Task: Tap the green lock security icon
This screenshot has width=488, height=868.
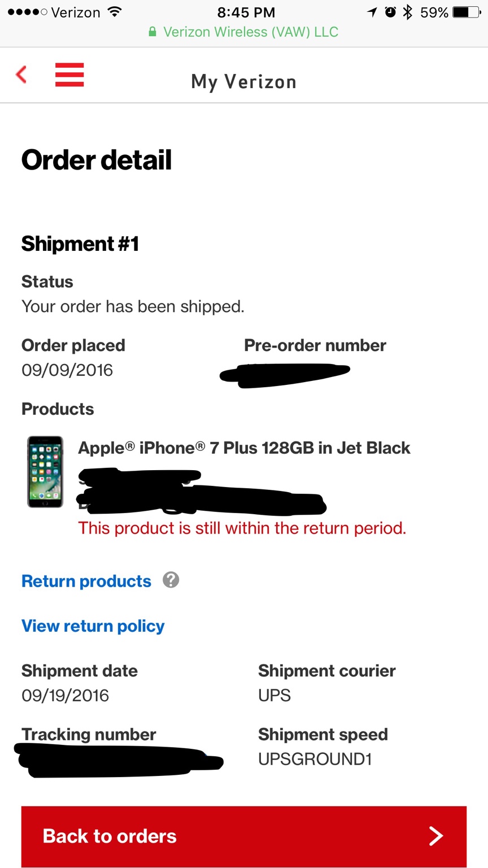Action: point(152,32)
